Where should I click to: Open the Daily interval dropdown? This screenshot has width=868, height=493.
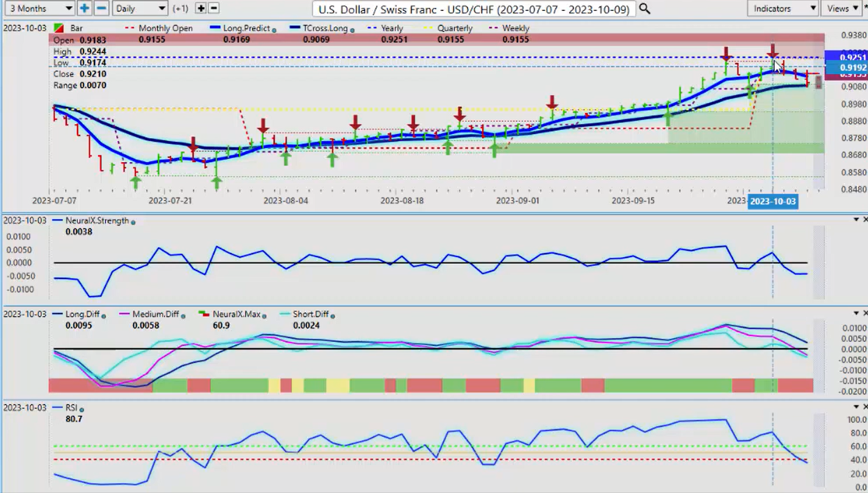pos(140,9)
